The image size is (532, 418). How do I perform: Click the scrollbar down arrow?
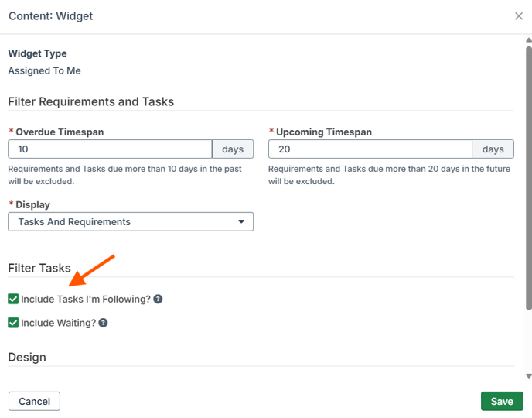(529, 376)
